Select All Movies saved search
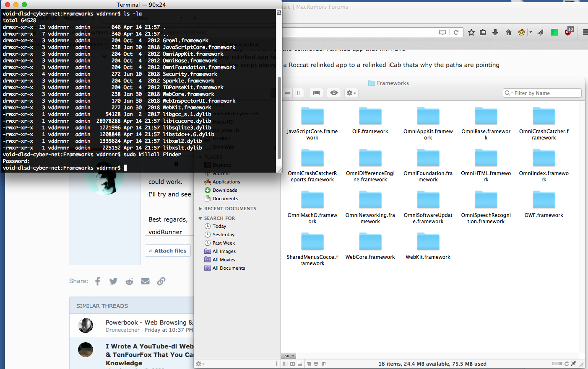 point(220,260)
